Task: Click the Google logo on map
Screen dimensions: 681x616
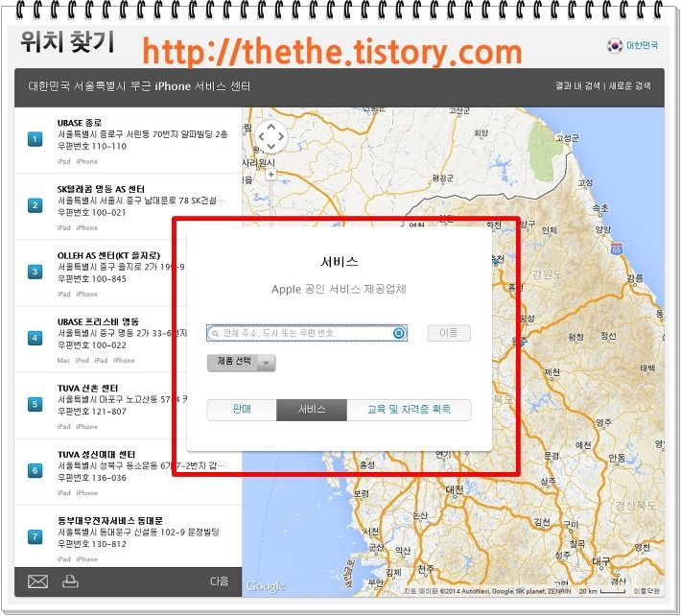Action: point(266,586)
